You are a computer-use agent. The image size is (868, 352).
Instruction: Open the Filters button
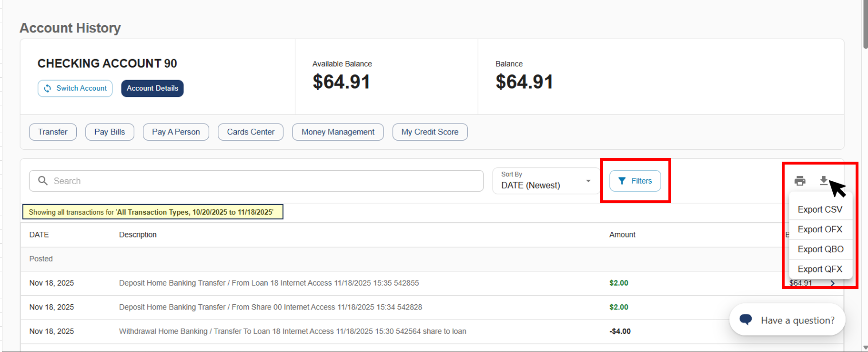(x=635, y=181)
